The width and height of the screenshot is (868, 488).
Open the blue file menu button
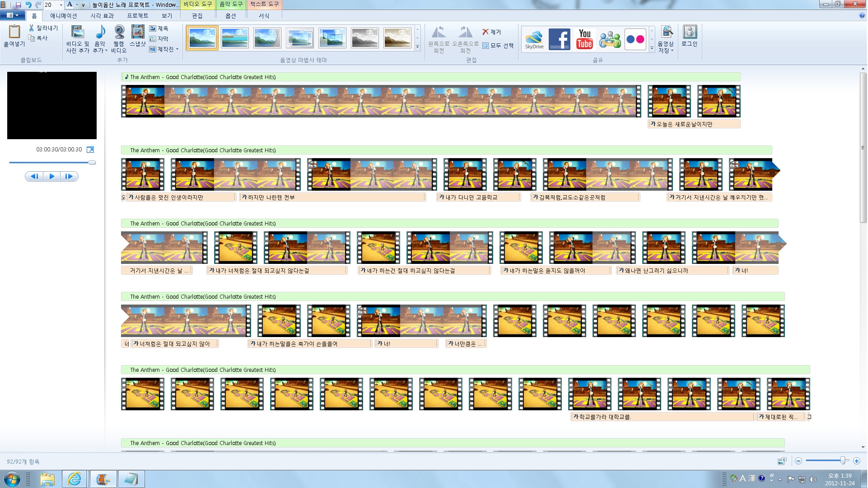tap(13, 15)
